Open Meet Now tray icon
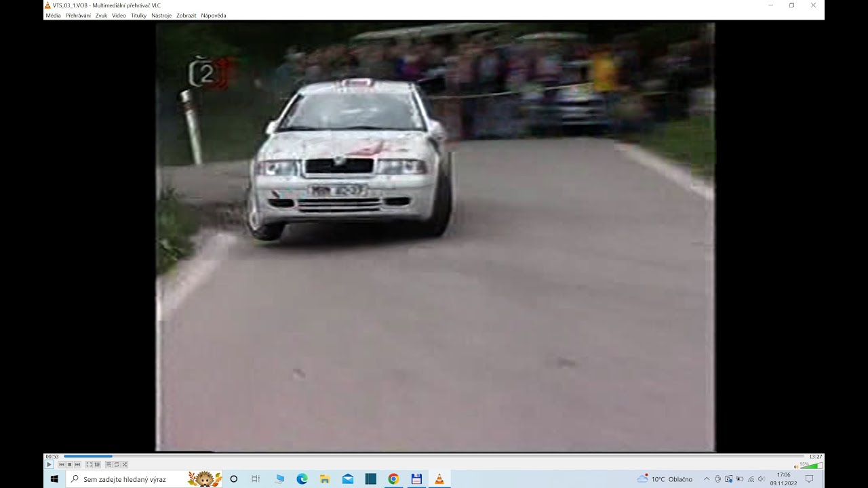 pos(717,479)
